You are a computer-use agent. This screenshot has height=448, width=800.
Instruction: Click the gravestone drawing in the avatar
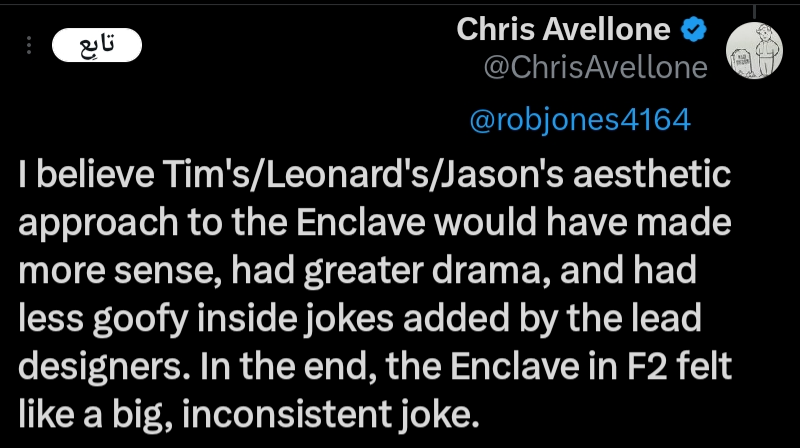pyautogui.click(x=741, y=63)
